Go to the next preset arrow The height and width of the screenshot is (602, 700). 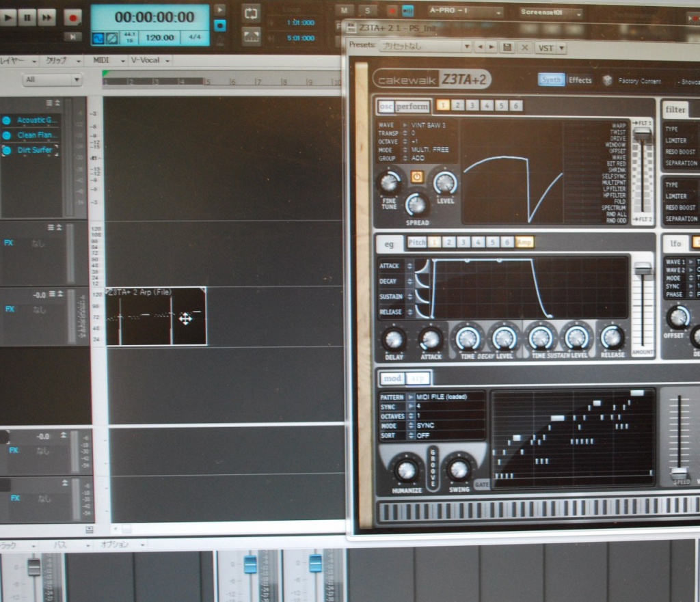pos(491,47)
